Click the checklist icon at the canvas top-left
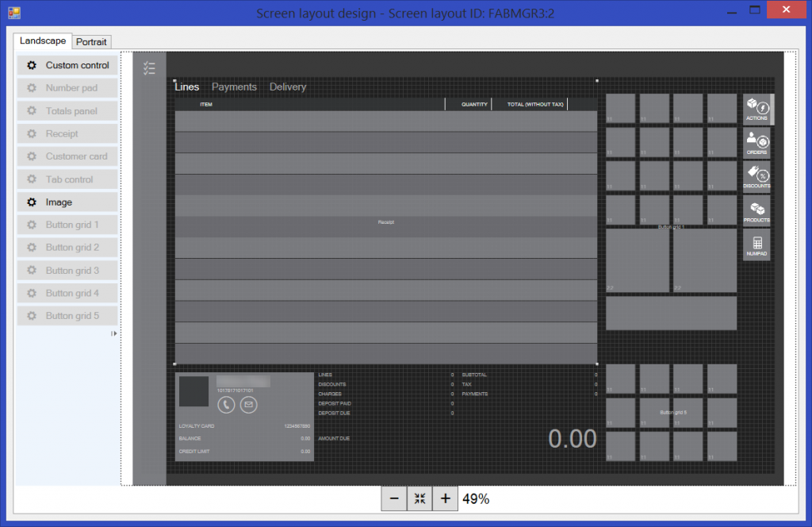812x527 pixels. coord(149,68)
